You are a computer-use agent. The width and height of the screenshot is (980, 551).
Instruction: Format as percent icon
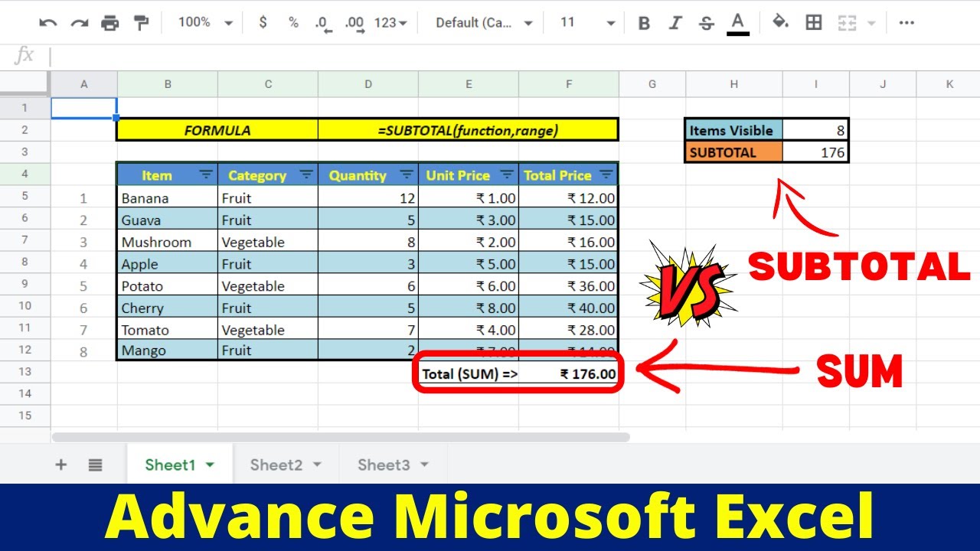293,23
